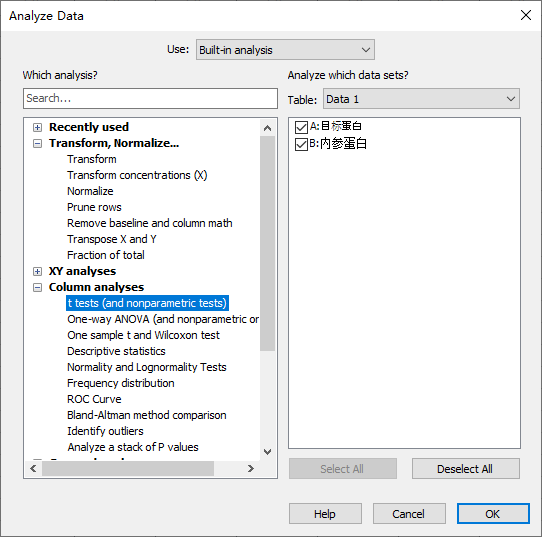This screenshot has width=542, height=537.
Task: Open the Use Built-in analysis dropdown
Action: [285, 50]
